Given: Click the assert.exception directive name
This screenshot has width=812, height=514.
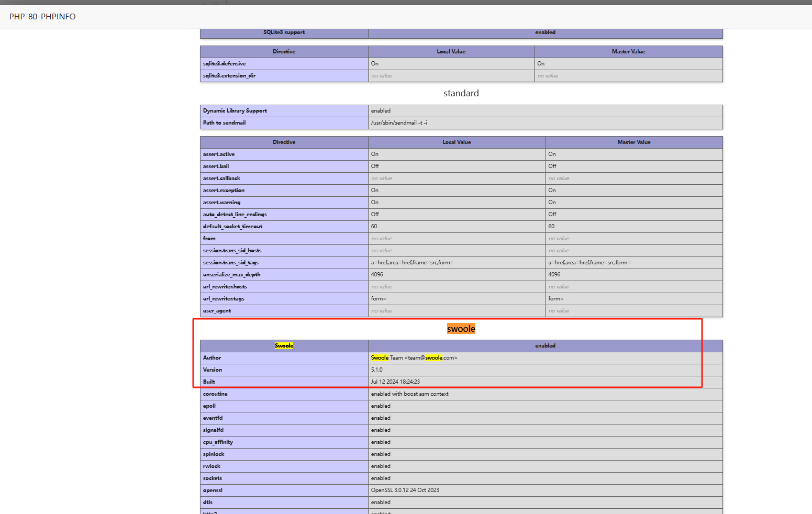Looking at the screenshot, I should click(224, 191).
